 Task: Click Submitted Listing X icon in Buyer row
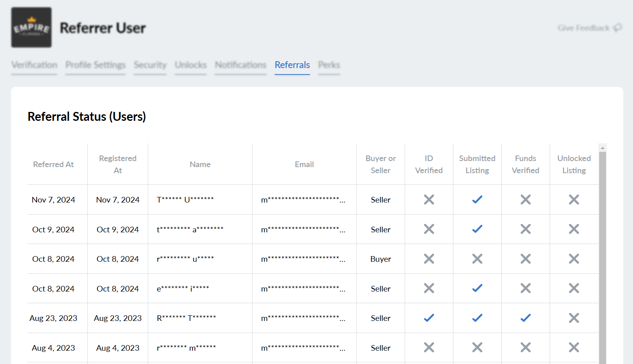click(477, 259)
